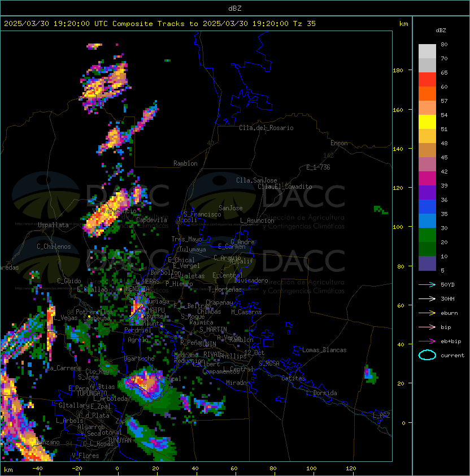Click the '100' tick on the horizontal axis
The height and width of the screenshot is (476, 470).
311,469
